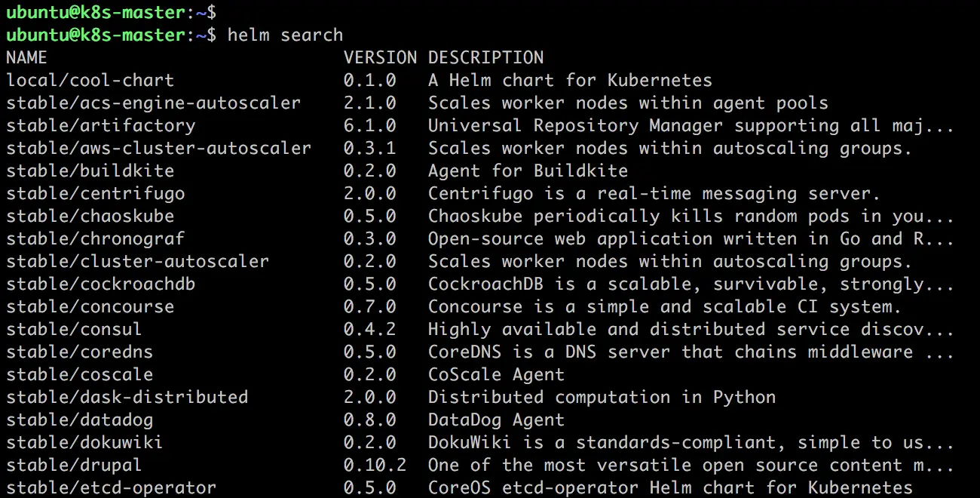Select the local/cool-chart entry
The width and height of the screenshot is (980, 498).
[x=90, y=80]
